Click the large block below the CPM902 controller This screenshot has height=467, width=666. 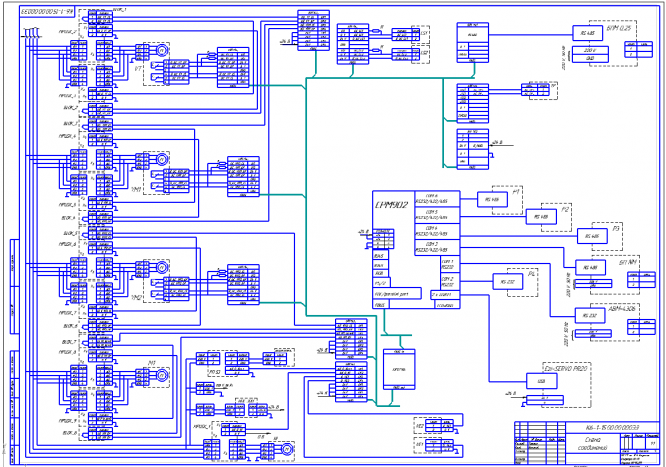[x=399, y=369]
